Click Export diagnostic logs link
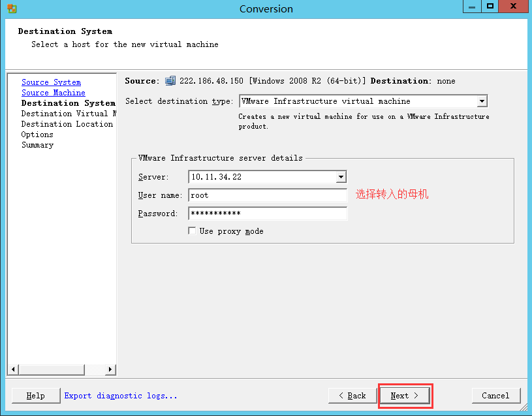Viewport: 532px width, 416px height. click(x=121, y=396)
